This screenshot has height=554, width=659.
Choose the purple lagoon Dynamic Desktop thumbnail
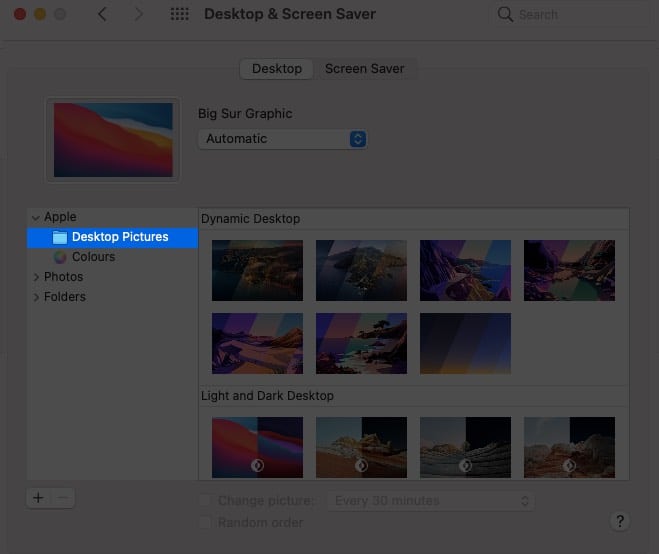tap(569, 270)
